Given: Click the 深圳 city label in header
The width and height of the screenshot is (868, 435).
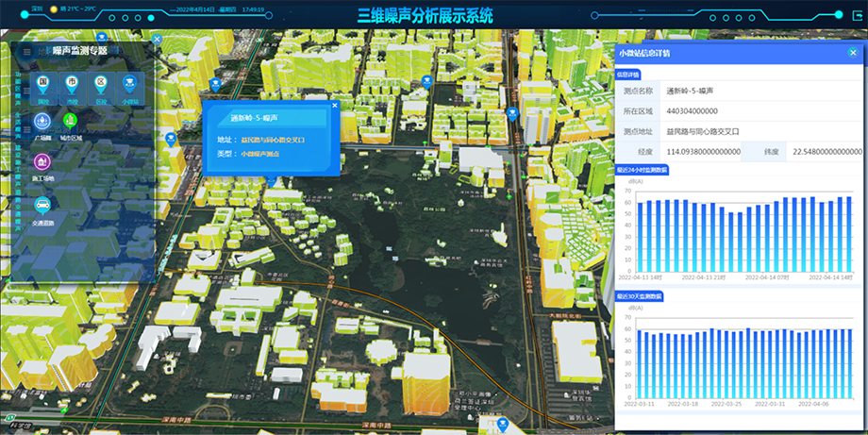Looking at the screenshot, I should pos(38,9).
